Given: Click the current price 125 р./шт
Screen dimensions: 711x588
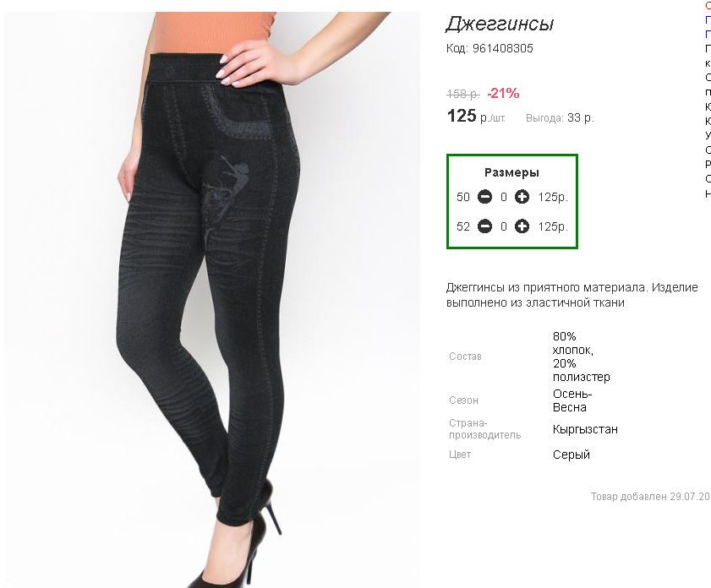Looking at the screenshot, I should pyautogui.click(x=476, y=116).
